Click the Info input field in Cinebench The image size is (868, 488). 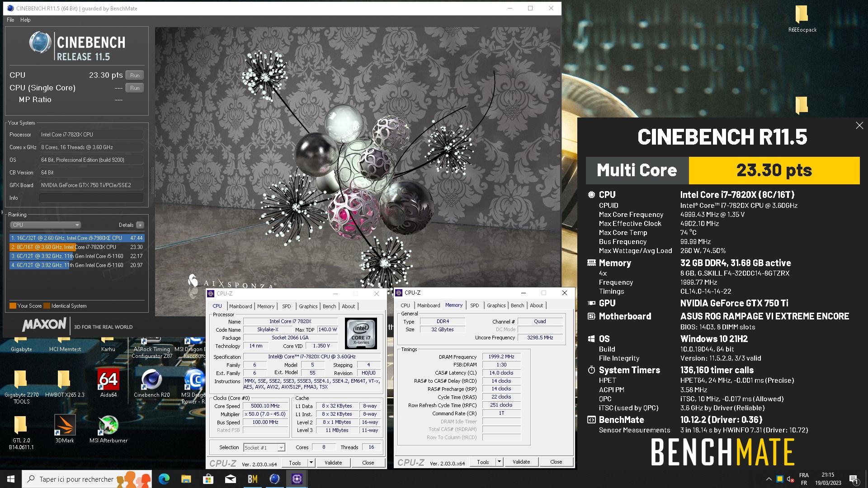click(91, 198)
